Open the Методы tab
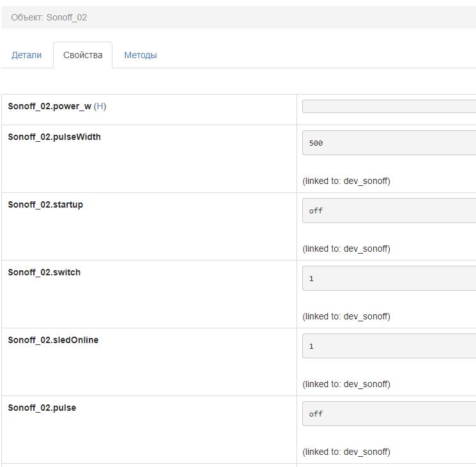476x467 pixels. click(x=141, y=55)
